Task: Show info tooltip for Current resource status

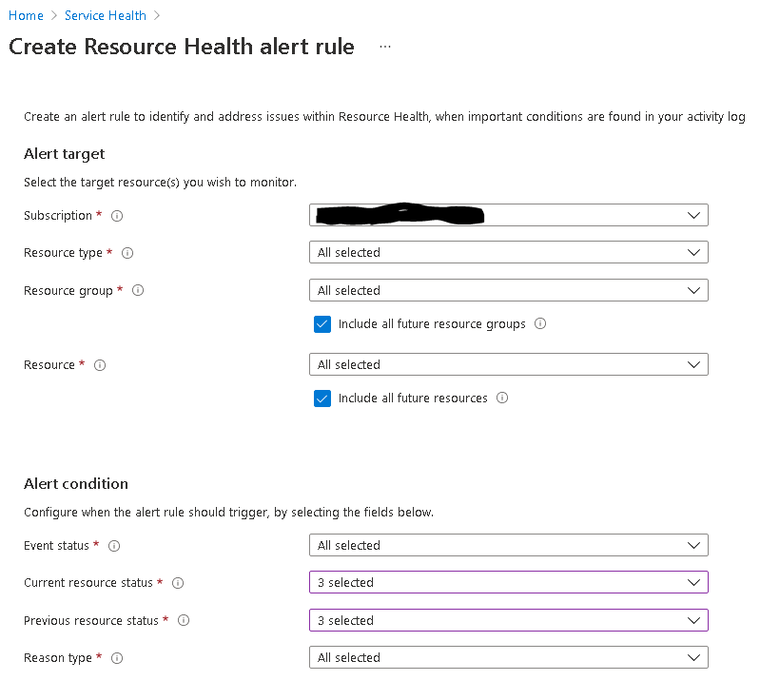Action: coord(178,583)
